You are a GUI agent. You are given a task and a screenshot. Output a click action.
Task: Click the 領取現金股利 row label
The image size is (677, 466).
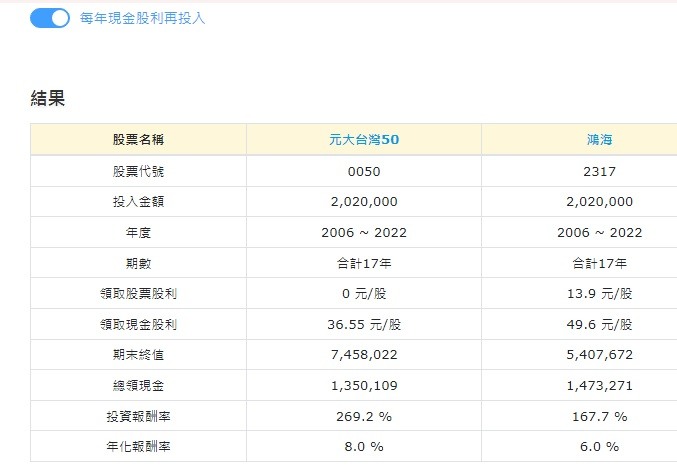click(138, 324)
